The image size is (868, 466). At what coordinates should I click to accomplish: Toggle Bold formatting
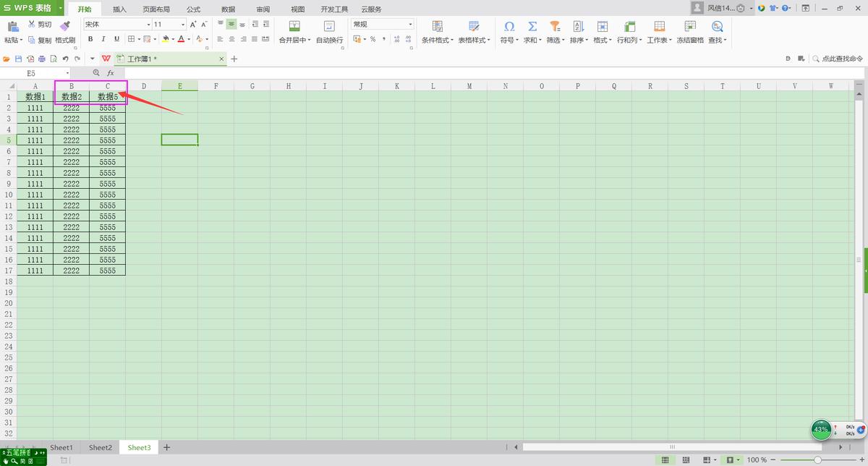coord(91,39)
